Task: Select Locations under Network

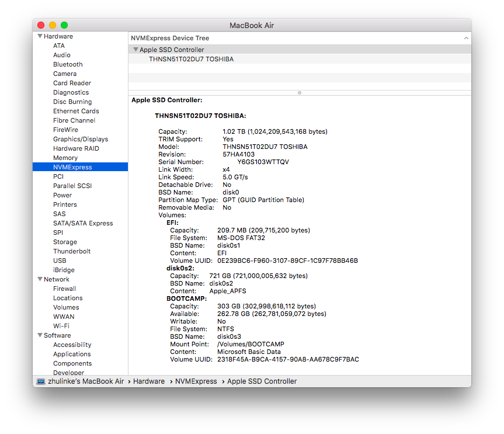Action: [x=68, y=298]
